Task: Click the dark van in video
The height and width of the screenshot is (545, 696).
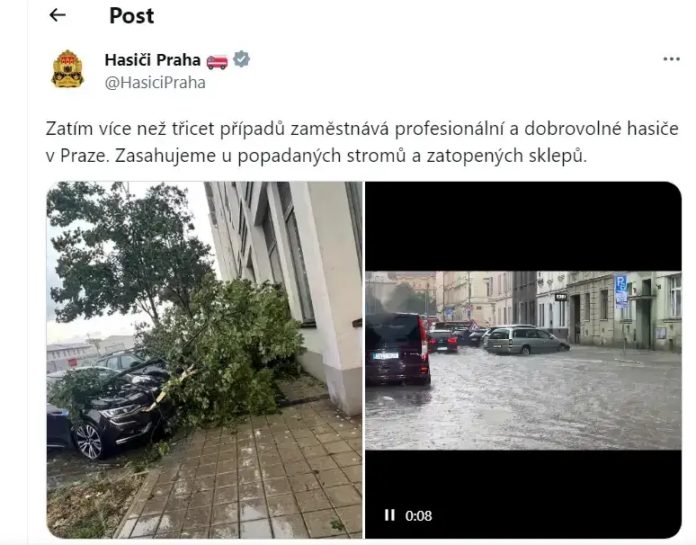Action: (397, 348)
